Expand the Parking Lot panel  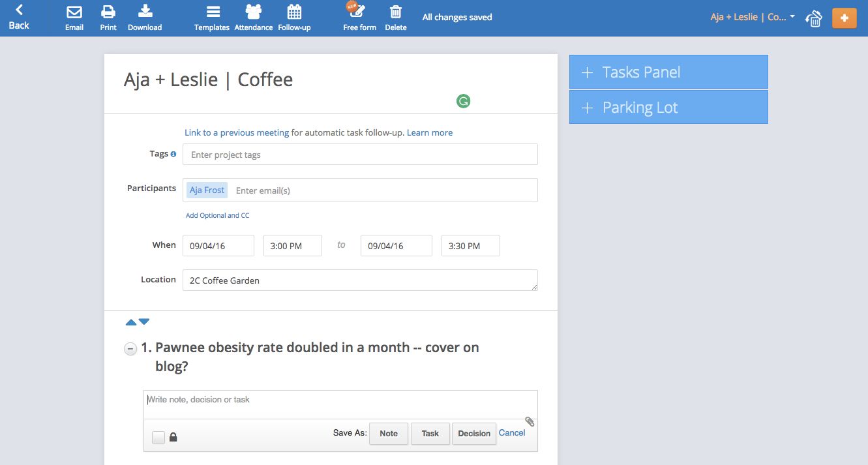click(668, 107)
